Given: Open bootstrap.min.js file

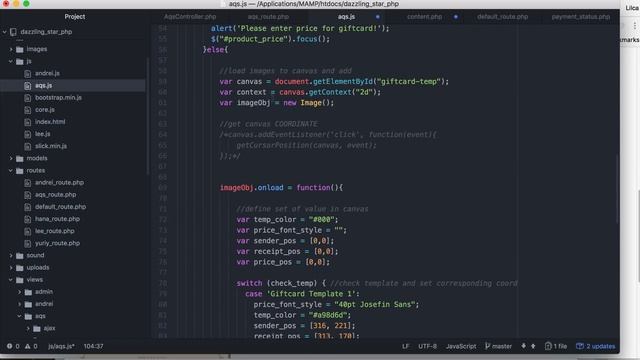Looking at the screenshot, I should click(x=58, y=98).
